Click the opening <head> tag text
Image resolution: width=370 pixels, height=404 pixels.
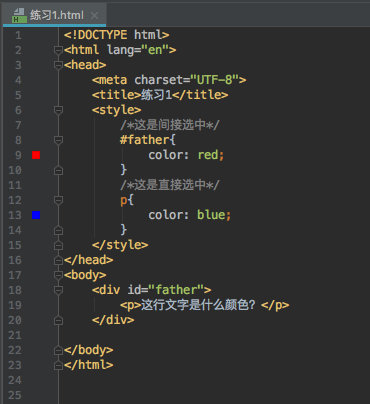click(85, 65)
